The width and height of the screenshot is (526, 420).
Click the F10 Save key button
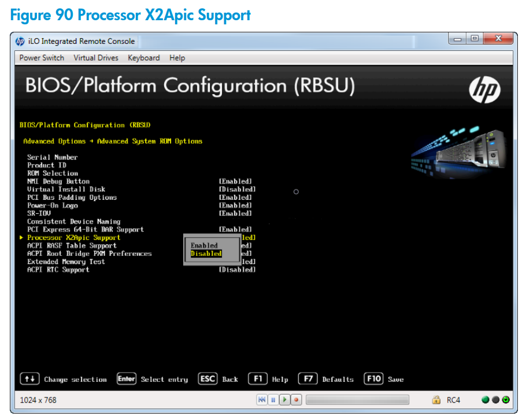pyautogui.click(x=373, y=379)
